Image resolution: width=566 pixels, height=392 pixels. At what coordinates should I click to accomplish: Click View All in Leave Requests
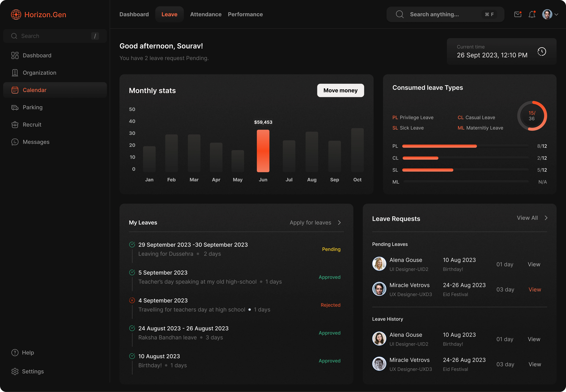pyautogui.click(x=527, y=218)
